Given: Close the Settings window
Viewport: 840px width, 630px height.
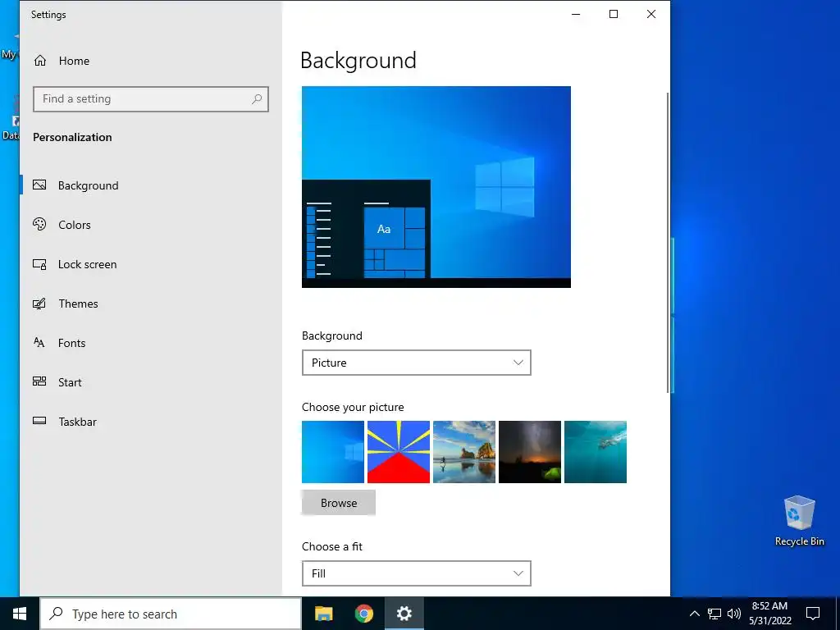Looking at the screenshot, I should click(651, 15).
